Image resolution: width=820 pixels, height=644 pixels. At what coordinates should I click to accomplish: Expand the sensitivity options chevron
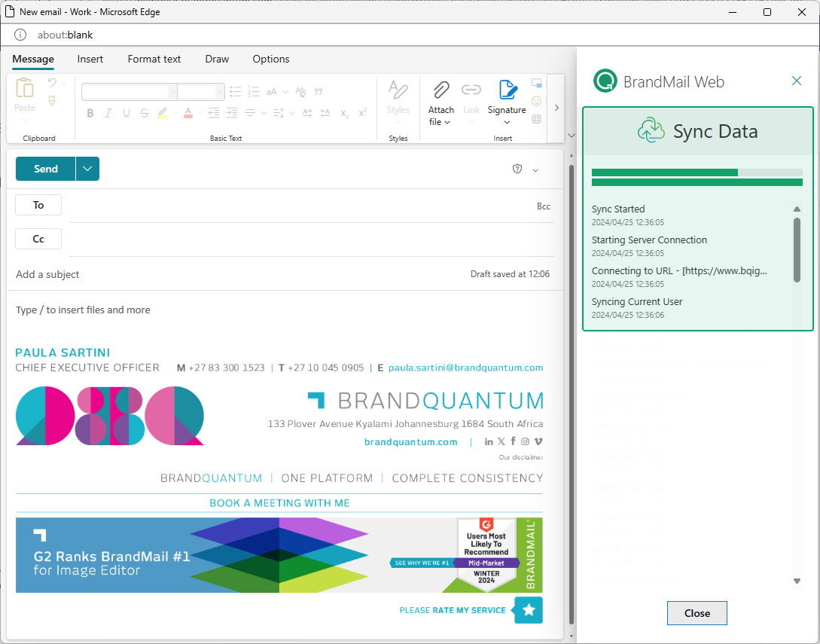[x=535, y=170]
